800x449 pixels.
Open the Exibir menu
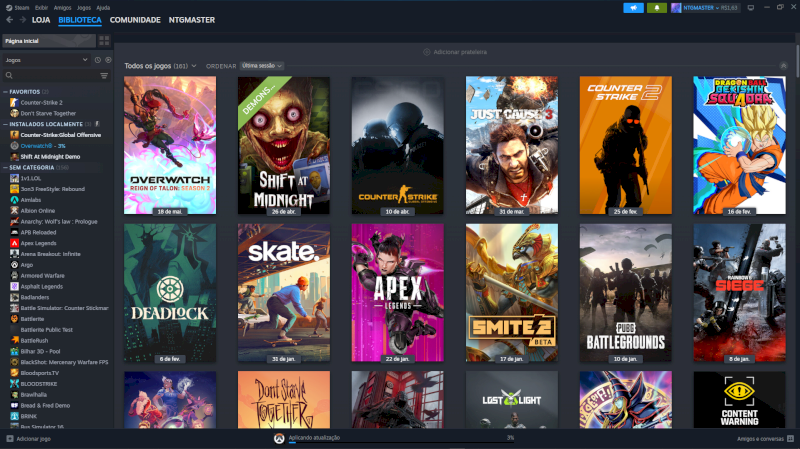(41, 8)
